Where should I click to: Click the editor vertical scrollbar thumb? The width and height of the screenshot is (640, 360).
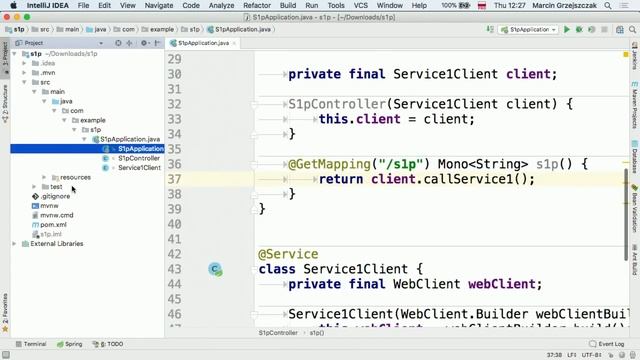point(626,214)
